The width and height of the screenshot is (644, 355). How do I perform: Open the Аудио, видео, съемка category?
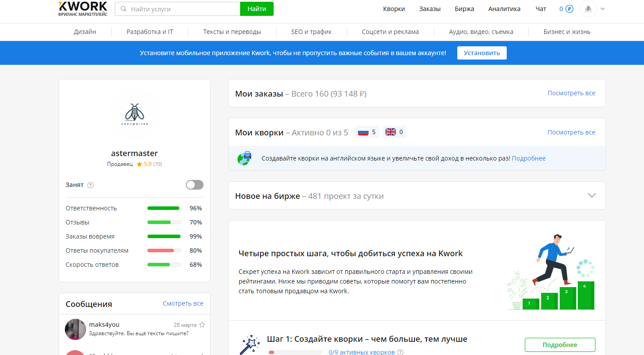tap(481, 32)
